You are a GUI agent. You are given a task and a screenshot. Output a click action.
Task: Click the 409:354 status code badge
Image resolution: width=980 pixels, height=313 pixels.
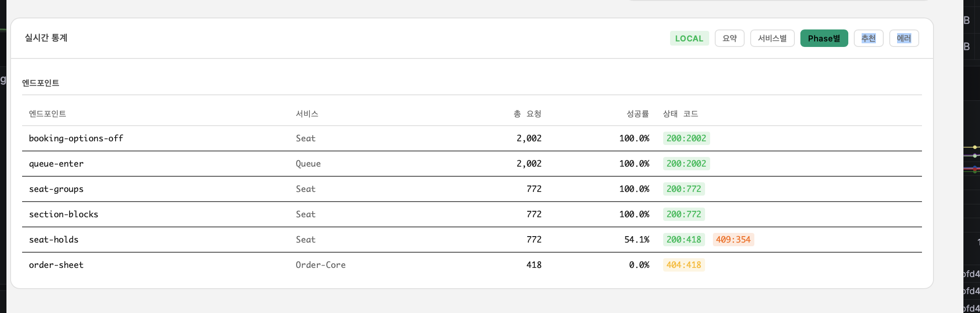[733, 239]
